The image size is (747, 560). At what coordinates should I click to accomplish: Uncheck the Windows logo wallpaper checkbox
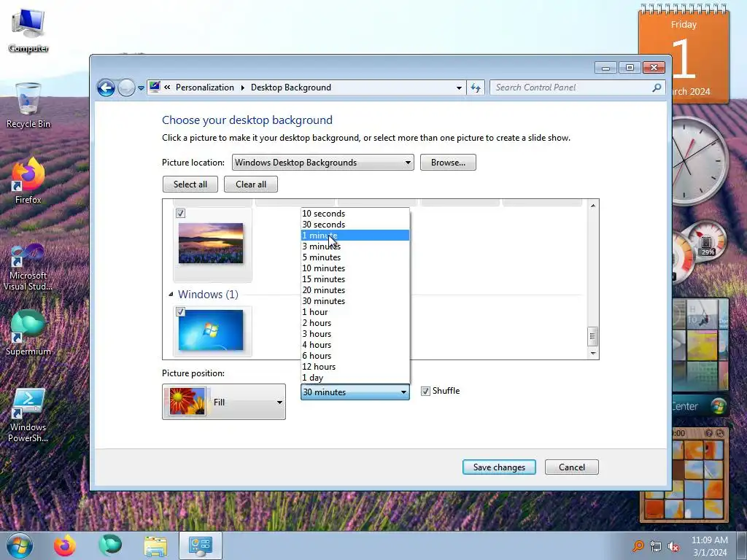click(x=181, y=312)
